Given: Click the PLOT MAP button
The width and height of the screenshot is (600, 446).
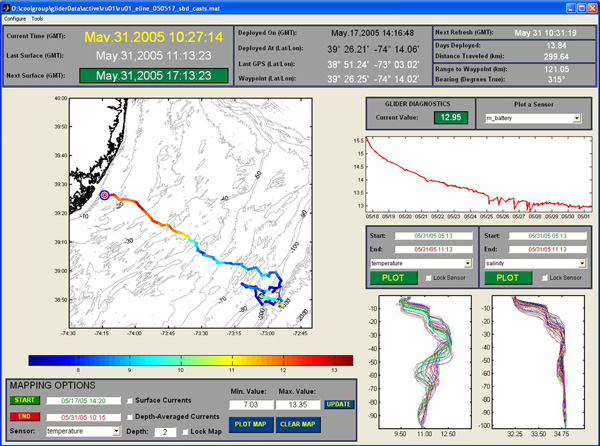Looking at the screenshot, I should coord(251,423).
